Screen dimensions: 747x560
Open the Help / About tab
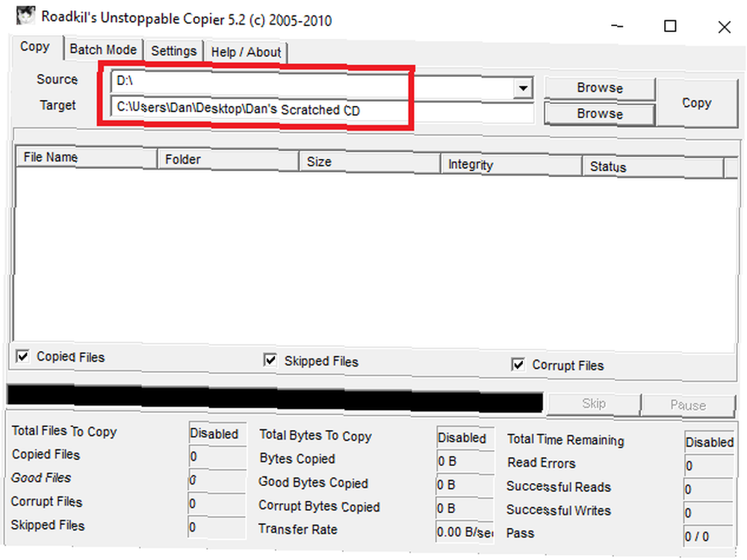coord(246,52)
